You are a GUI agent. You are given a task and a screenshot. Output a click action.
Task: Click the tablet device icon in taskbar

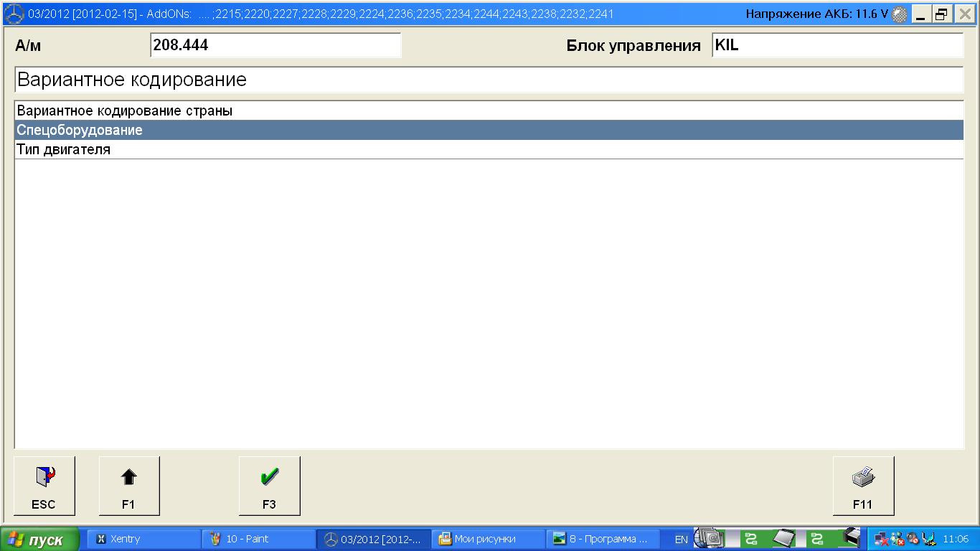[x=783, y=538]
